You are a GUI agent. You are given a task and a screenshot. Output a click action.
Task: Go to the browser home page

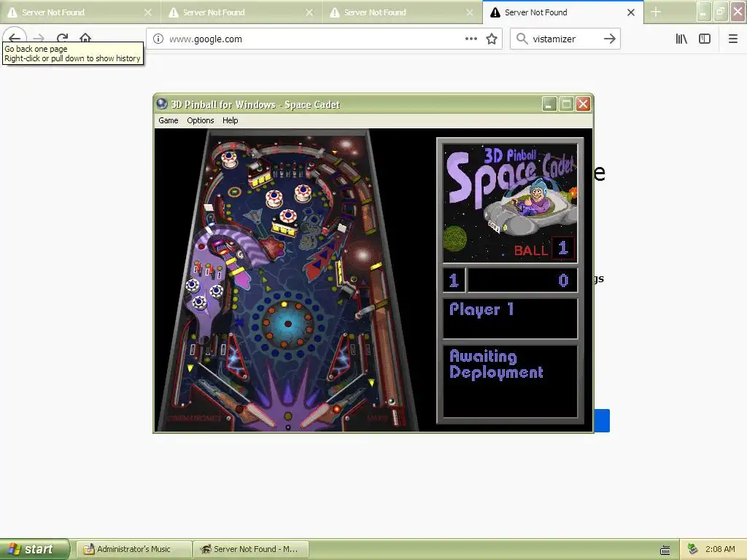click(x=85, y=38)
